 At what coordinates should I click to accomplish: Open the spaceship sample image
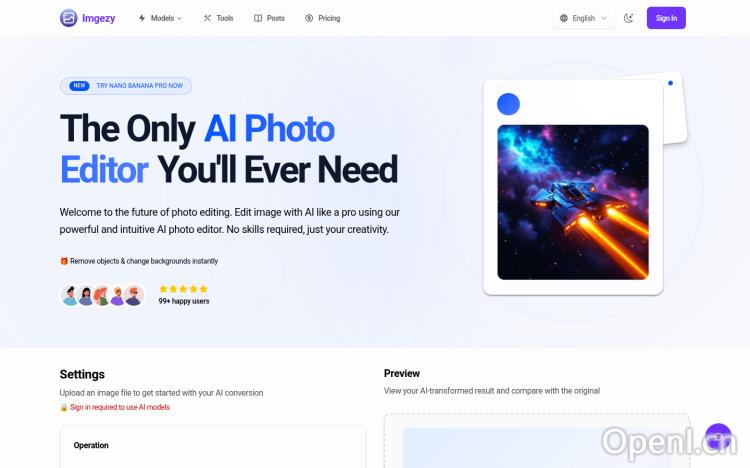tap(573, 202)
